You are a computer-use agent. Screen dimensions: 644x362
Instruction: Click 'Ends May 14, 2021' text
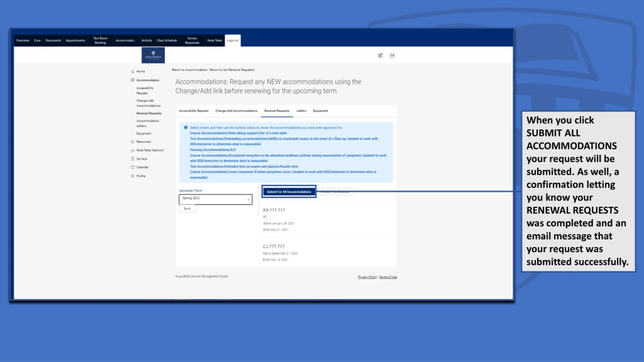pos(275,259)
